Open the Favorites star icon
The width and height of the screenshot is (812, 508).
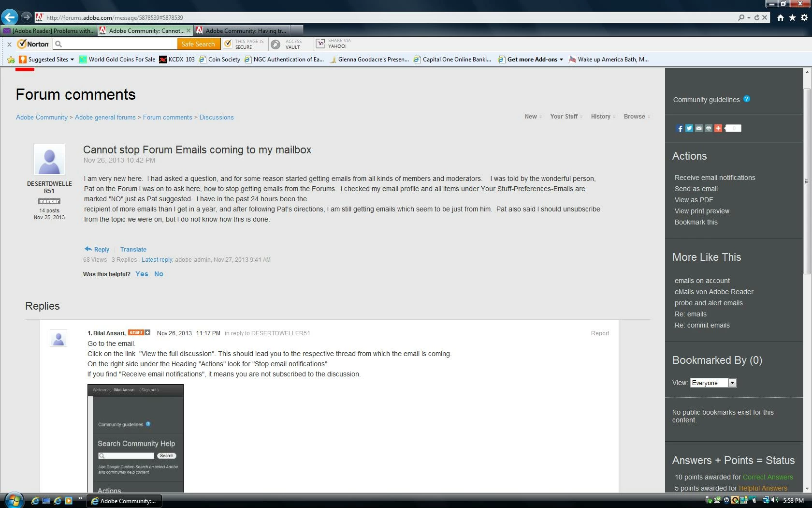[792, 17]
